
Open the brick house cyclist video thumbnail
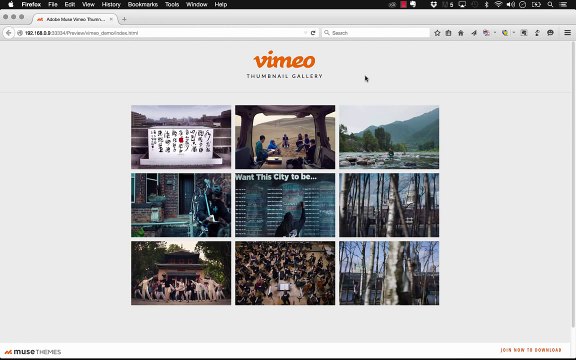(181, 205)
